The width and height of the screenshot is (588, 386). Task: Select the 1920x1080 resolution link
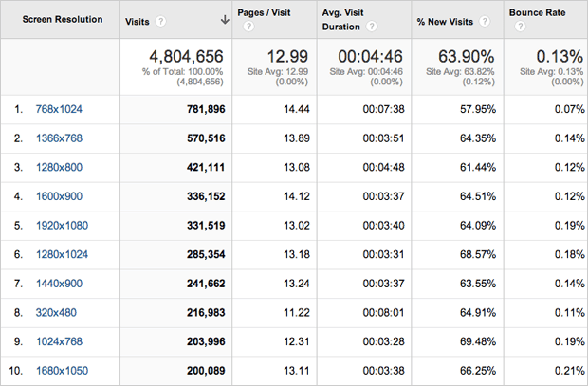62,226
